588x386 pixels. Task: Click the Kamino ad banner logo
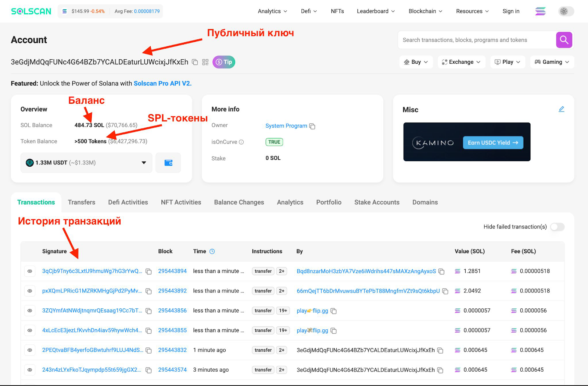click(x=433, y=143)
